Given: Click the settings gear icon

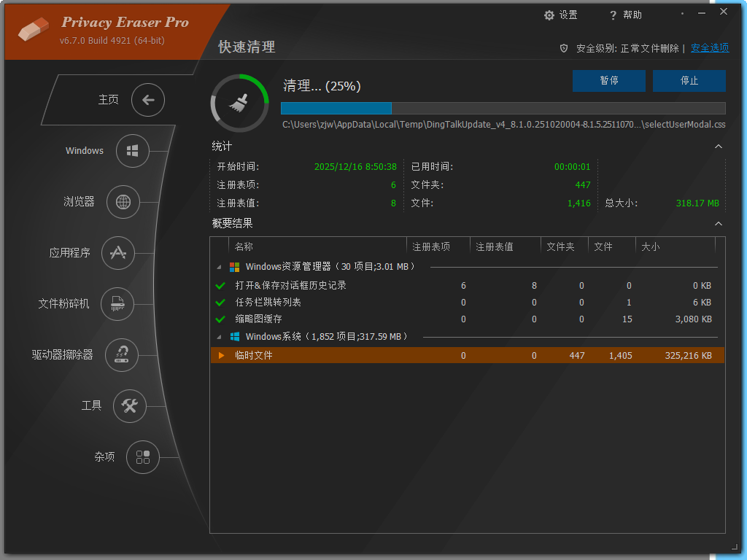Looking at the screenshot, I should coord(549,15).
